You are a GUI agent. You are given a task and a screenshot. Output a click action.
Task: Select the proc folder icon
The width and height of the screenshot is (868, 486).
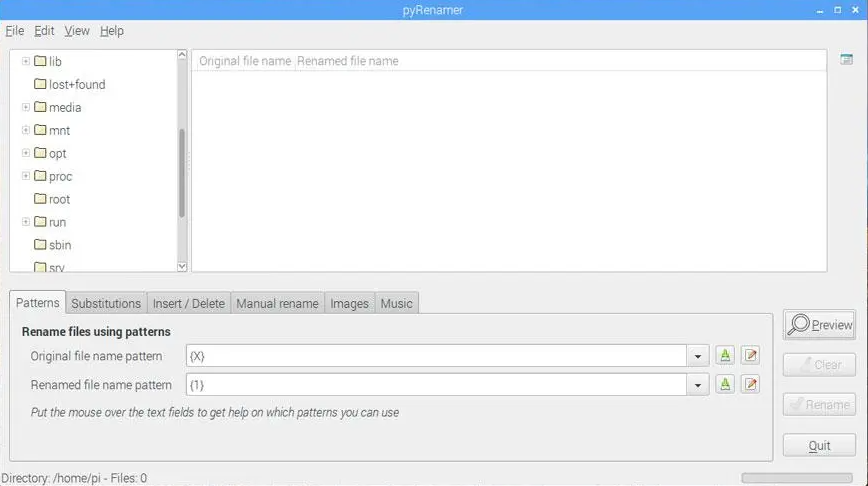(x=40, y=176)
